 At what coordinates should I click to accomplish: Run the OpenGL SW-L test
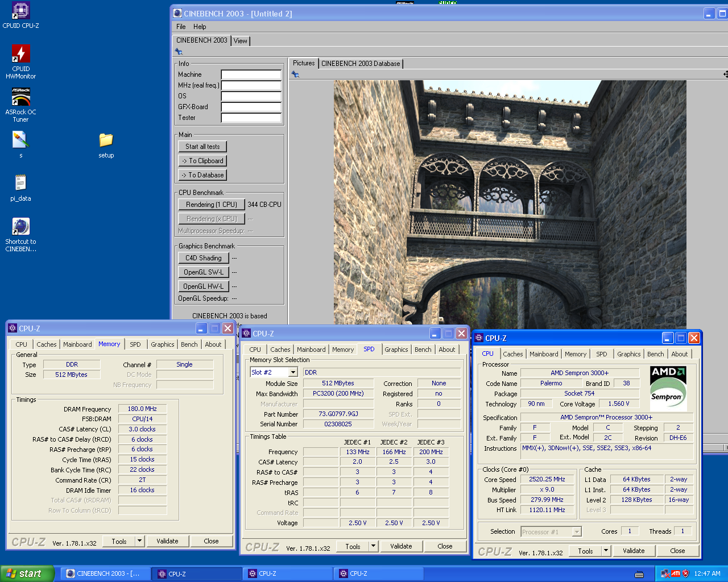point(204,272)
